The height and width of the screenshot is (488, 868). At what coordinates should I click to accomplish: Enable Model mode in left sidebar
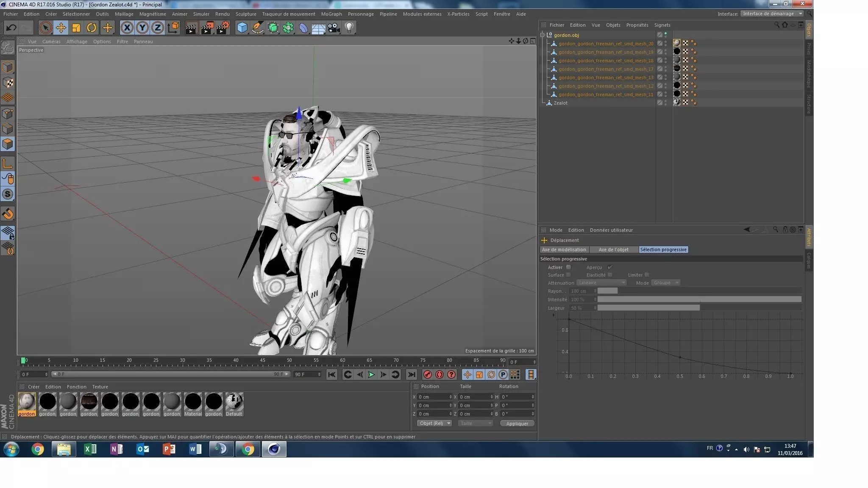click(x=8, y=67)
